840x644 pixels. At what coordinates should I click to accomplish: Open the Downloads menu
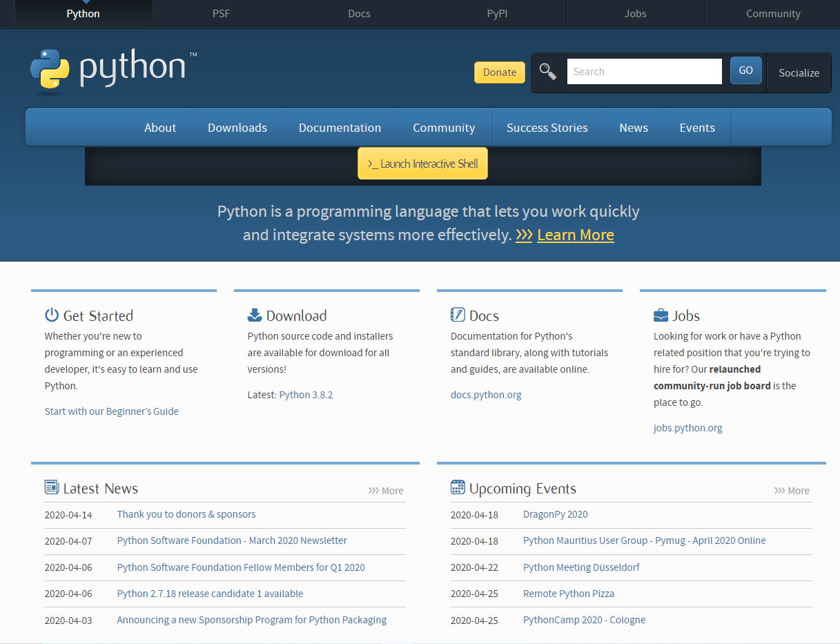pos(237,128)
